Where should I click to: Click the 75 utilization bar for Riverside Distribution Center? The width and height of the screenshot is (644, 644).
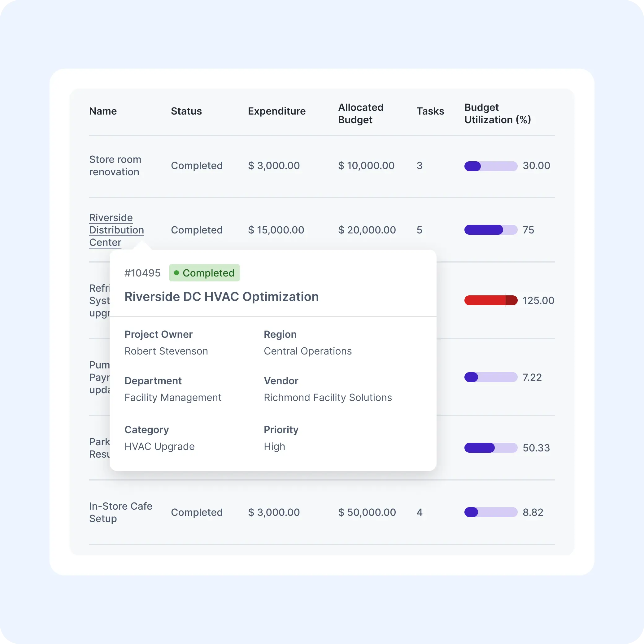(491, 230)
